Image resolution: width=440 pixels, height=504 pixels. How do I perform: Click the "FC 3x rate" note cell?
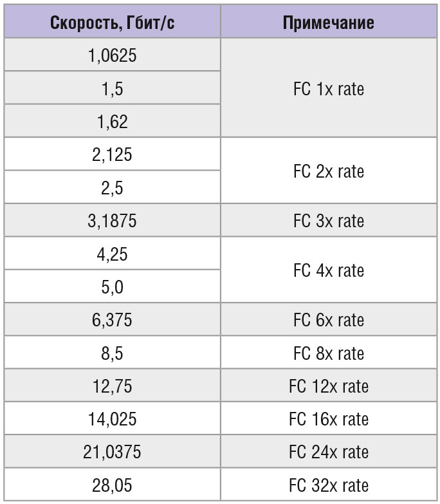click(328, 221)
